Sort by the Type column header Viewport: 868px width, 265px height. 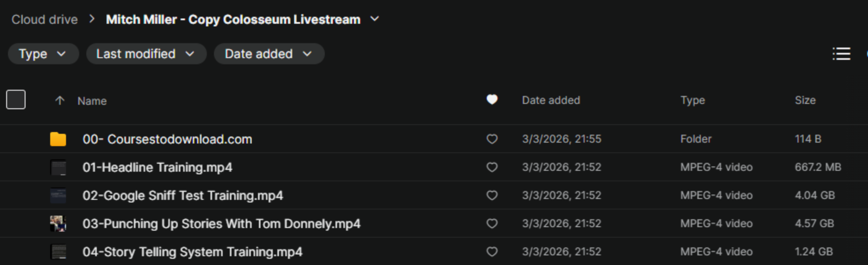pos(692,100)
